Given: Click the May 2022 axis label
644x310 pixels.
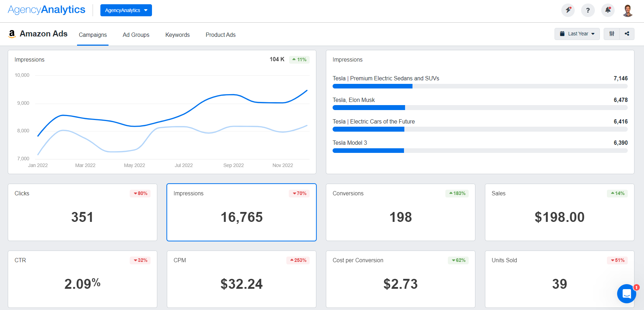Looking at the screenshot, I should click(x=135, y=165).
